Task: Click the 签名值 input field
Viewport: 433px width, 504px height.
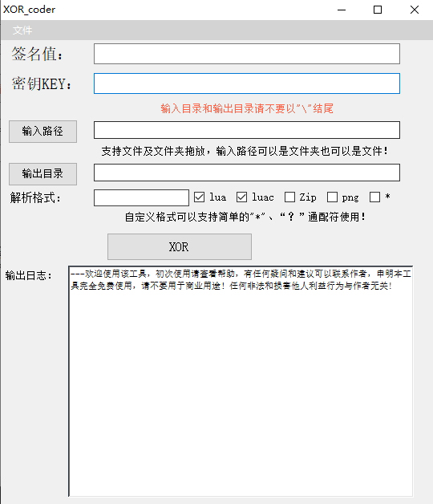Action: 247,54
